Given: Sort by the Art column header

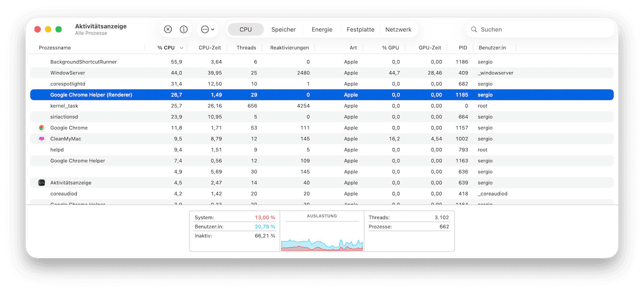Looking at the screenshot, I should coord(353,48).
